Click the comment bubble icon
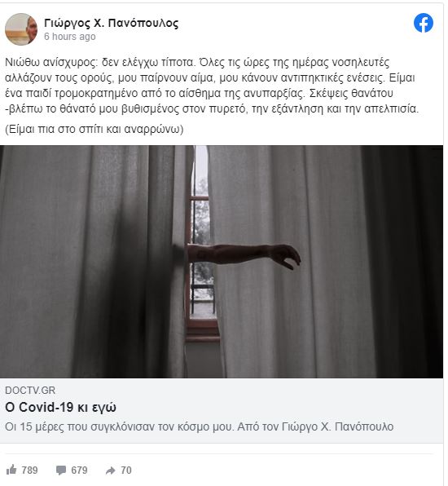 61,471
